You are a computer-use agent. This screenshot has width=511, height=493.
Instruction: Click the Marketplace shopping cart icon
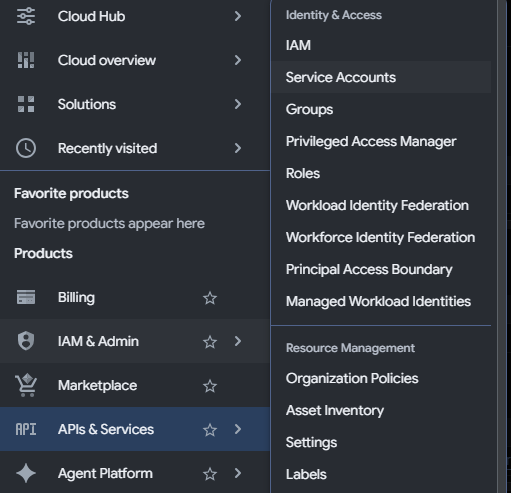click(26, 385)
